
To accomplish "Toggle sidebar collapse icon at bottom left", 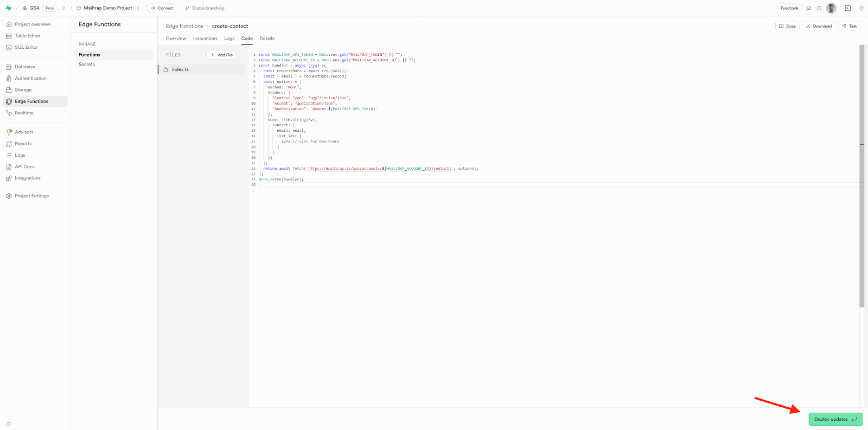I will pyautogui.click(x=9, y=423).
